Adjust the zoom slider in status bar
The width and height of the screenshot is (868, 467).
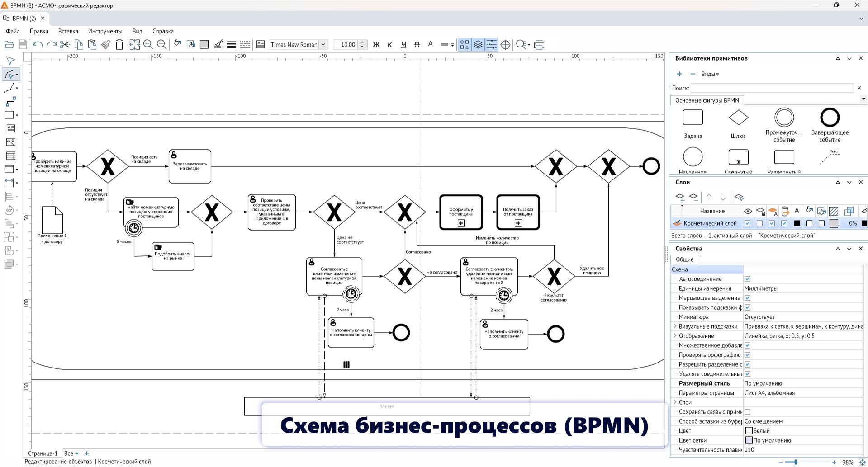(x=796, y=462)
